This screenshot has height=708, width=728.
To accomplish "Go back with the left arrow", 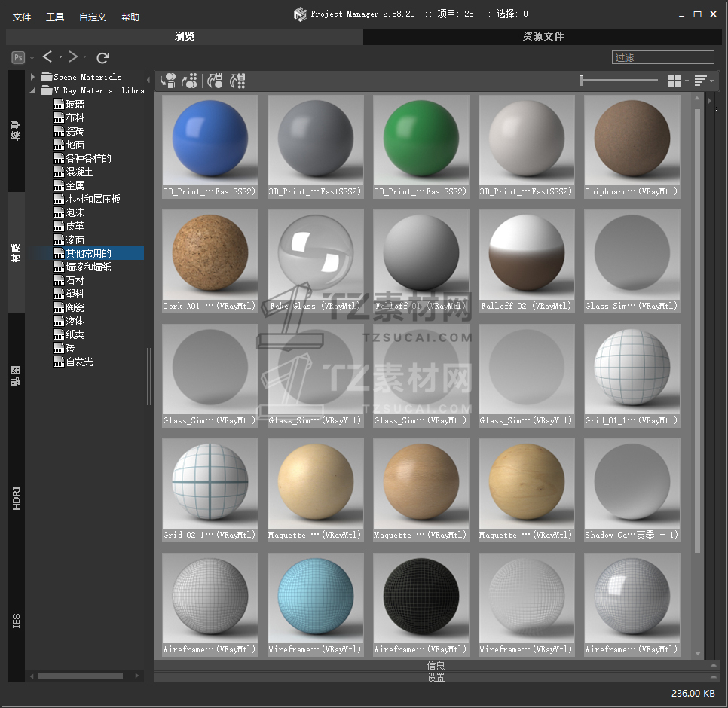I will (47, 57).
